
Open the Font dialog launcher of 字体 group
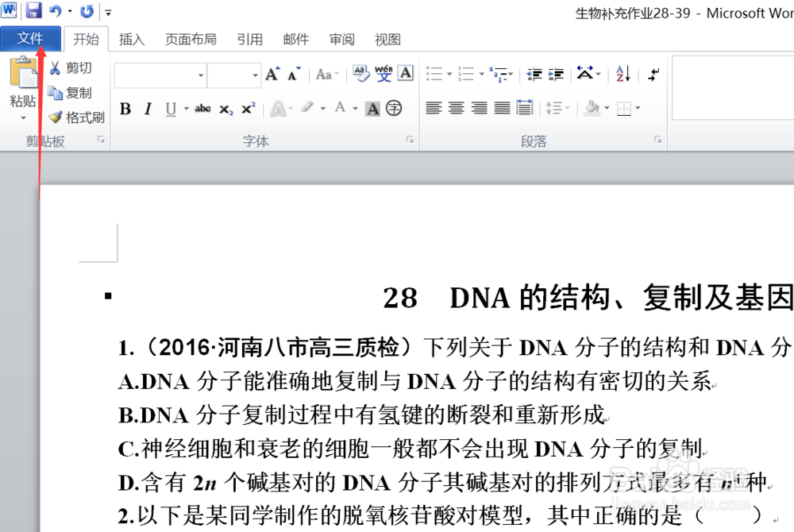click(410, 138)
